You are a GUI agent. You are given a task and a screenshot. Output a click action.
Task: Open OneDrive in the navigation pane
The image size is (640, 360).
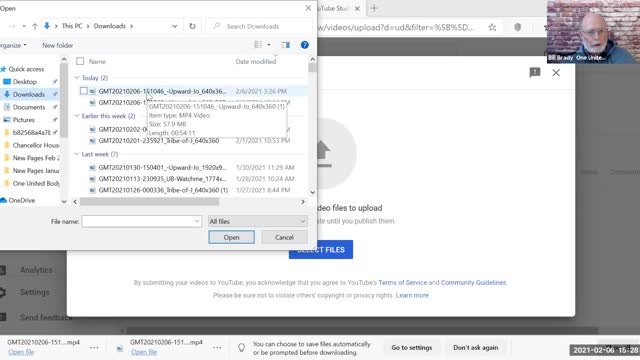point(22,200)
